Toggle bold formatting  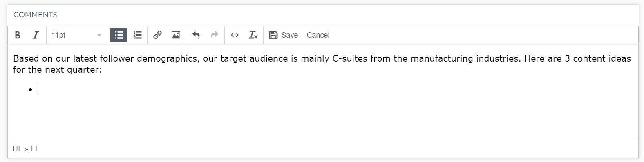[x=18, y=35]
